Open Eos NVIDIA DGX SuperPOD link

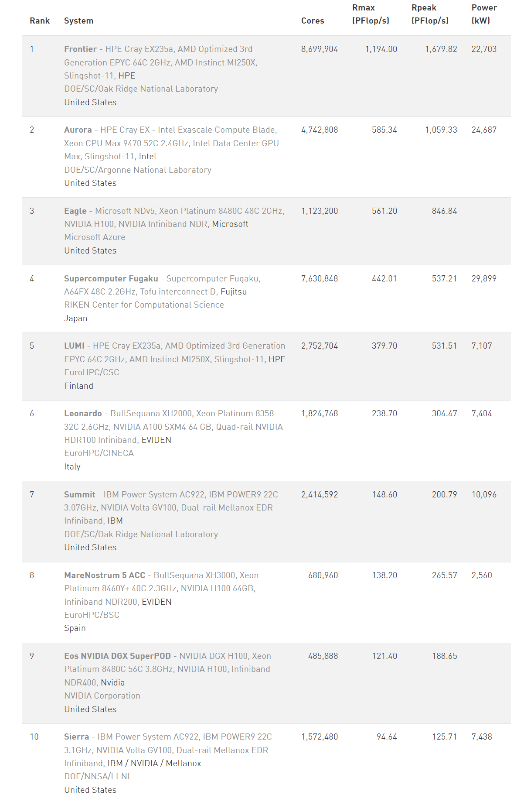[117, 656]
